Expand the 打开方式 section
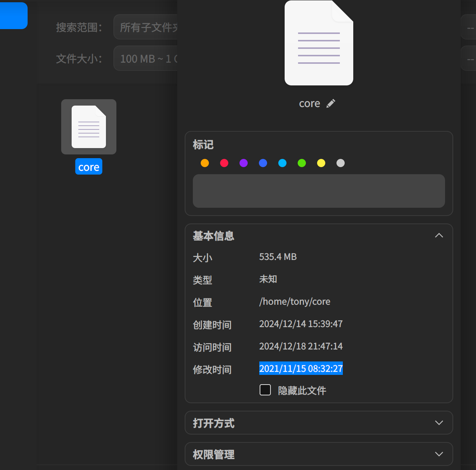Viewport: 476px width, 470px height. (x=439, y=423)
